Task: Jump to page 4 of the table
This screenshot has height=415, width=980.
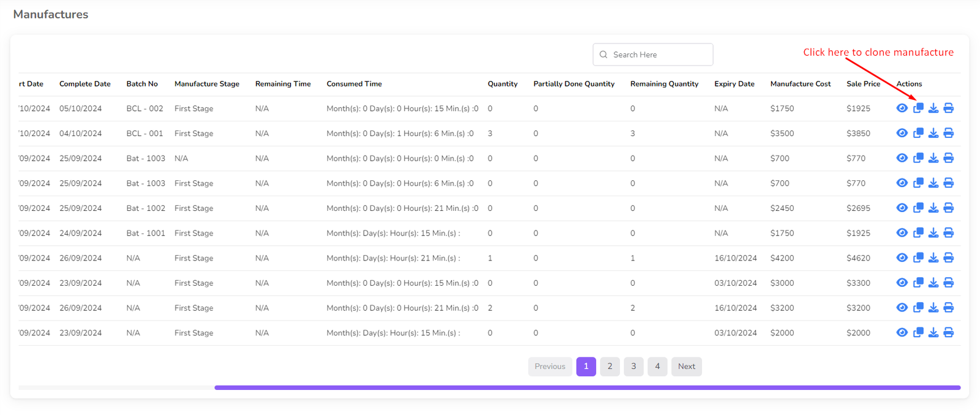Action: click(x=657, y=367)
